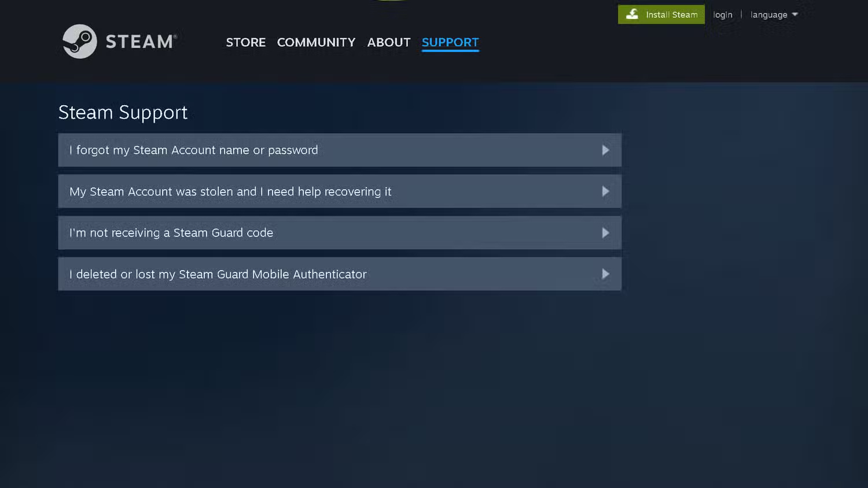Open the language selection dropdown
Screen dimensions: 868x488
click(x=770, y=14)
